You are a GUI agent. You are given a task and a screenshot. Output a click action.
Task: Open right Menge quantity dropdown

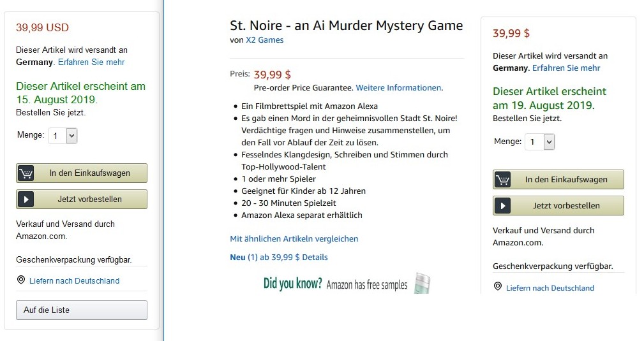click(541, 141)
